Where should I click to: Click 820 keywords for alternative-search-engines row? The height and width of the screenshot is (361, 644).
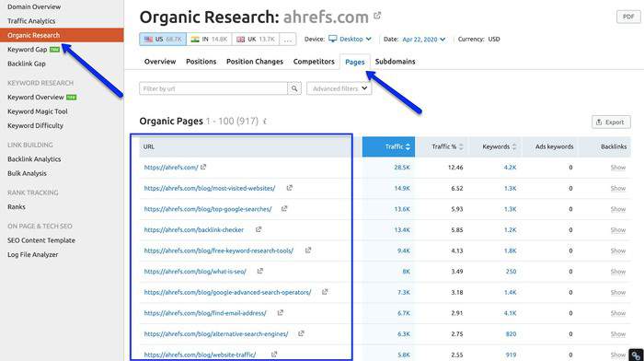511,334
